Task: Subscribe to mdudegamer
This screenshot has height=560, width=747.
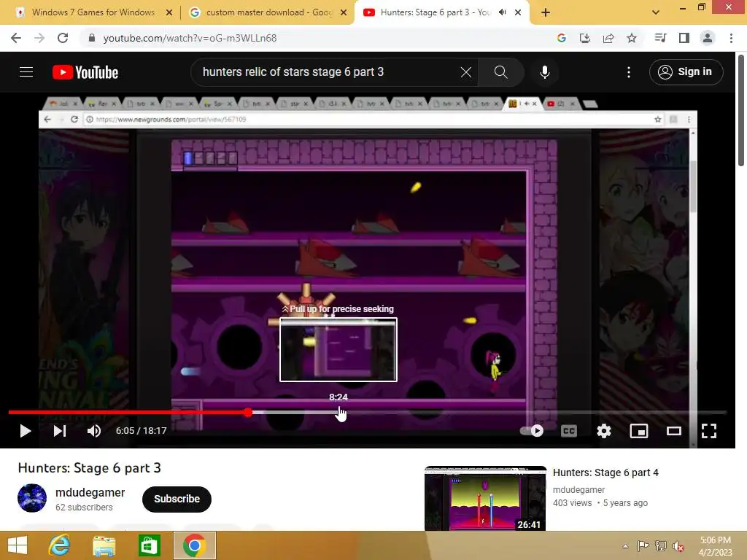Action: 177,499
